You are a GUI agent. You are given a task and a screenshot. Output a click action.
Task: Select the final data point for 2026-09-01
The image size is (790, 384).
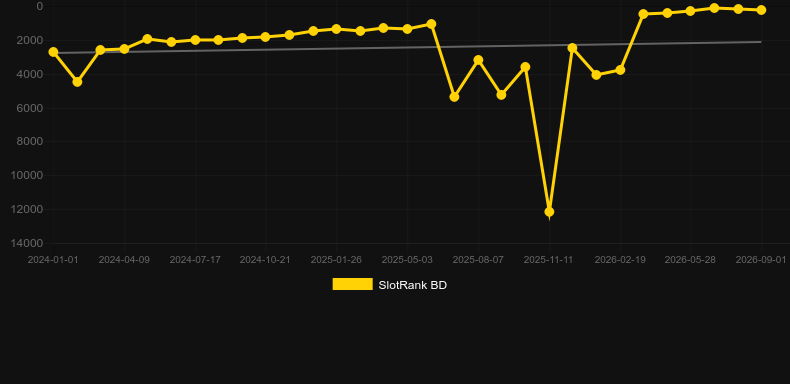(x=761, y=10)
